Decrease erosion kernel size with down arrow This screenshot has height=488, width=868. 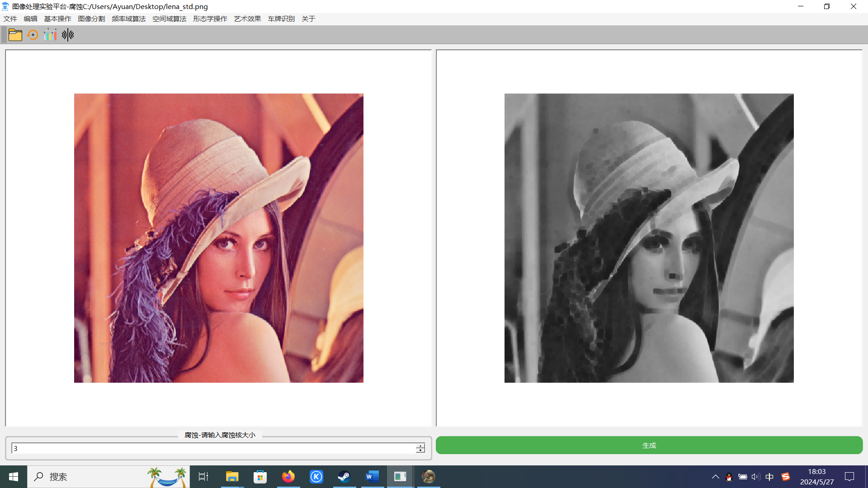point(420,450)
